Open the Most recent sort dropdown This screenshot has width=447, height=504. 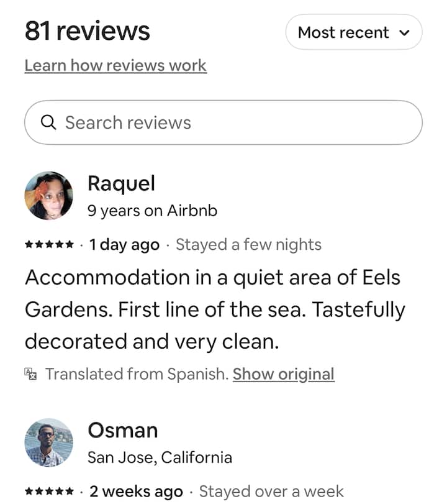click(353, 32)
